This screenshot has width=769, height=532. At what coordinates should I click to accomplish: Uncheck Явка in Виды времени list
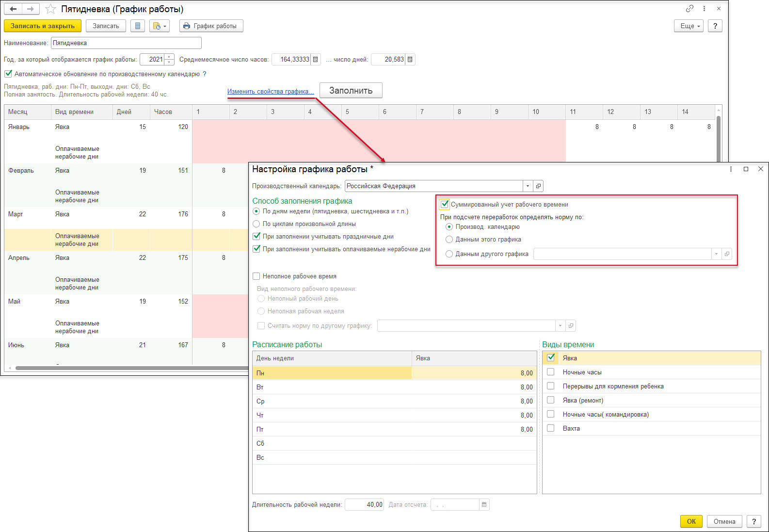[x=551, y=358]
